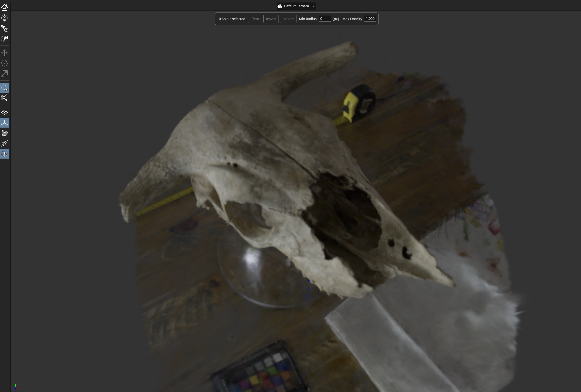
Task: Select the scale tool
Action: coord(5,73)
